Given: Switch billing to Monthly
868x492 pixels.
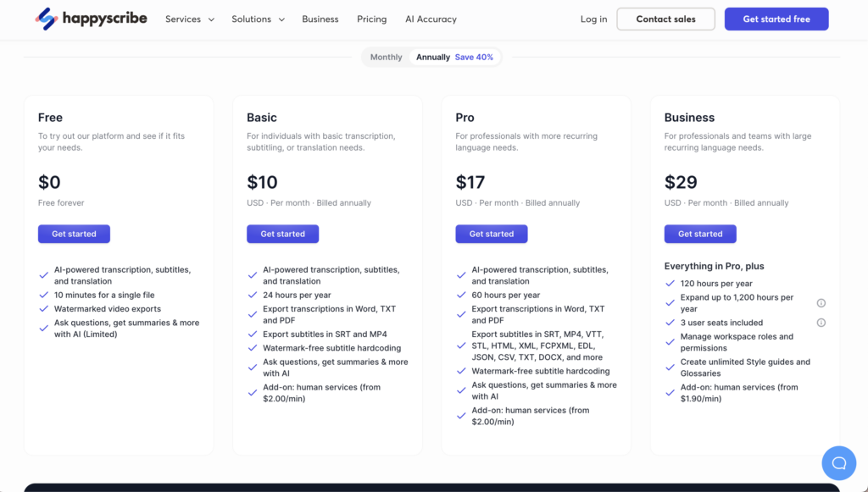Looking at the screenshot, I should (386, 57).
